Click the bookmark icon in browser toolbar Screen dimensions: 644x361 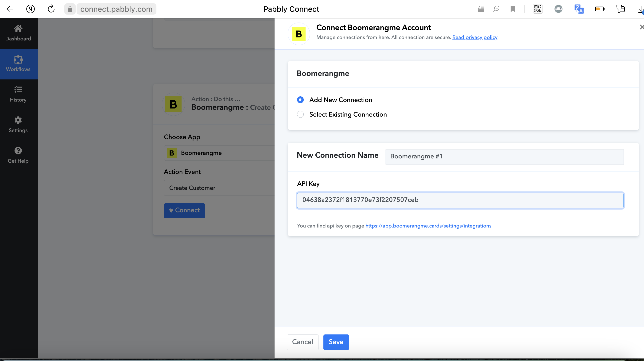point(513,9)
